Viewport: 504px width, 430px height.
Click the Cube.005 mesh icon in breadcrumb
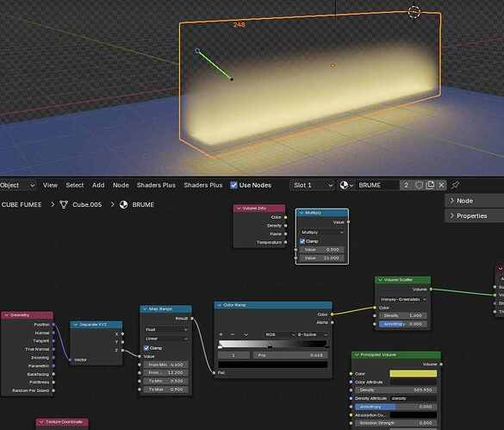click(x=64, y=204)
